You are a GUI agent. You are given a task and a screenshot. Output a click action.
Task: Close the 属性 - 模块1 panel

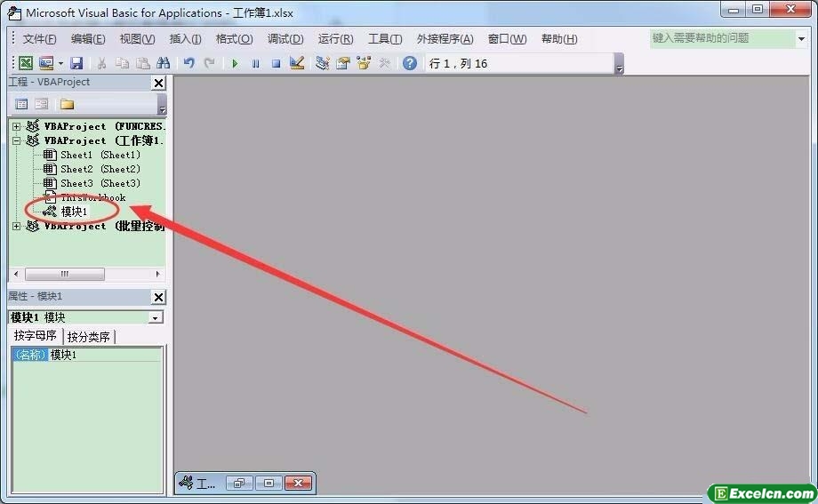click(158, 298)
